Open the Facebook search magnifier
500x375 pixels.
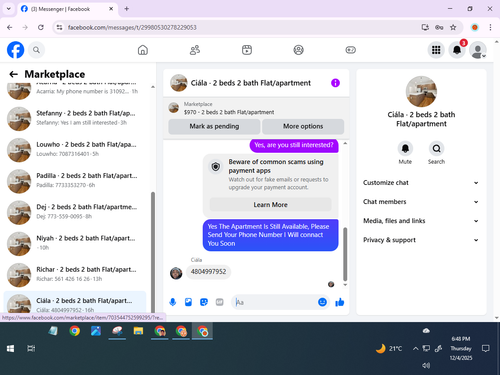tap(36, 50)
